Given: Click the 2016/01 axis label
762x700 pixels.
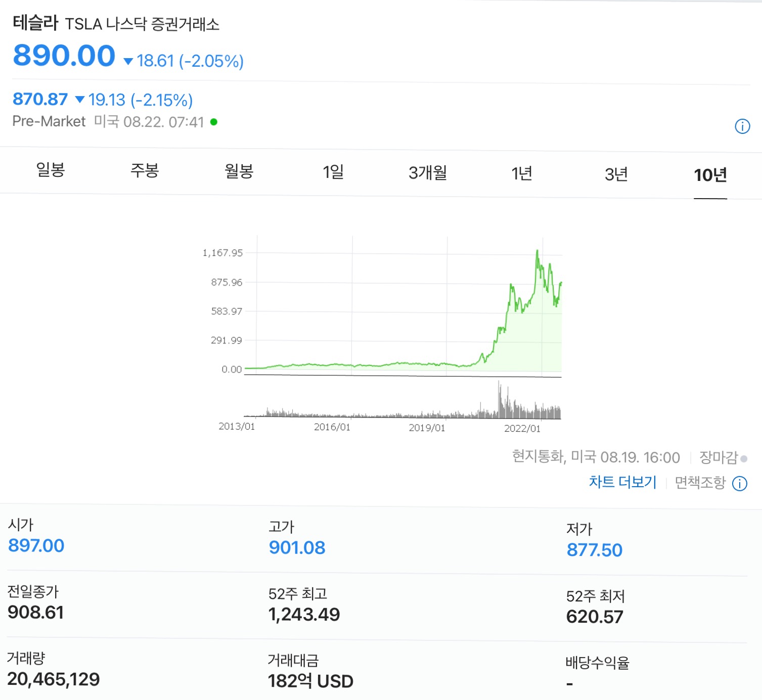Looking at the screenshot, I should (332, 427).
